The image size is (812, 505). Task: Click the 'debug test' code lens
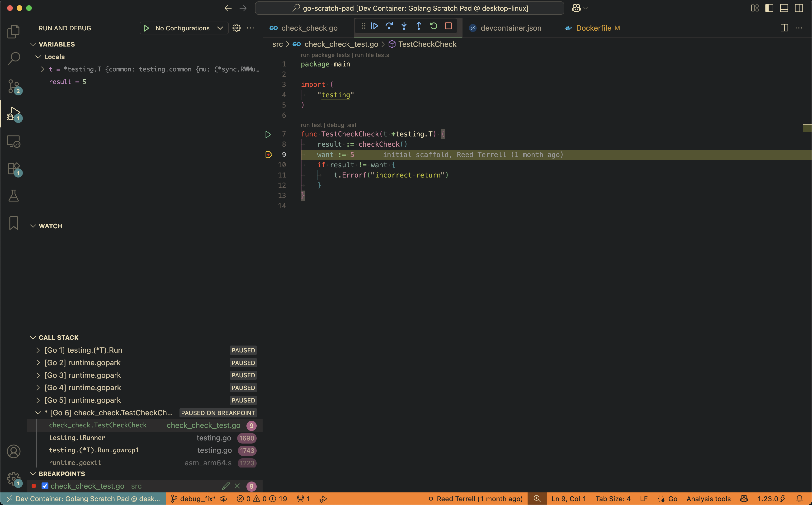(x=341, y=125)
